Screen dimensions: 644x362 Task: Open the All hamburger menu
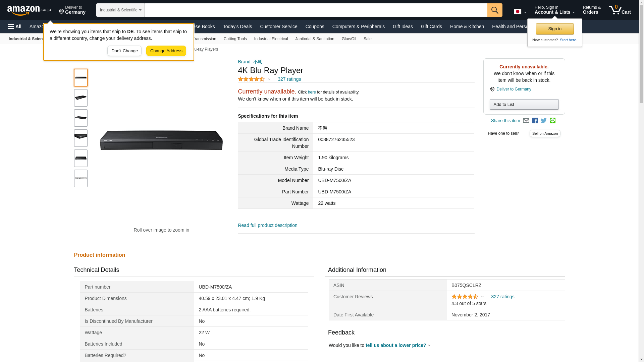(x=15, y=26)
